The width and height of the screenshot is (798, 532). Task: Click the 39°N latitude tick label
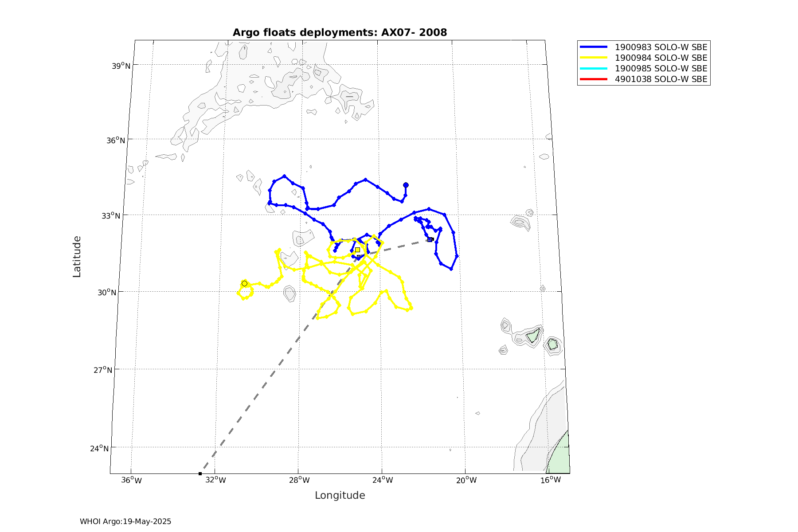click(x=121, y=66)
